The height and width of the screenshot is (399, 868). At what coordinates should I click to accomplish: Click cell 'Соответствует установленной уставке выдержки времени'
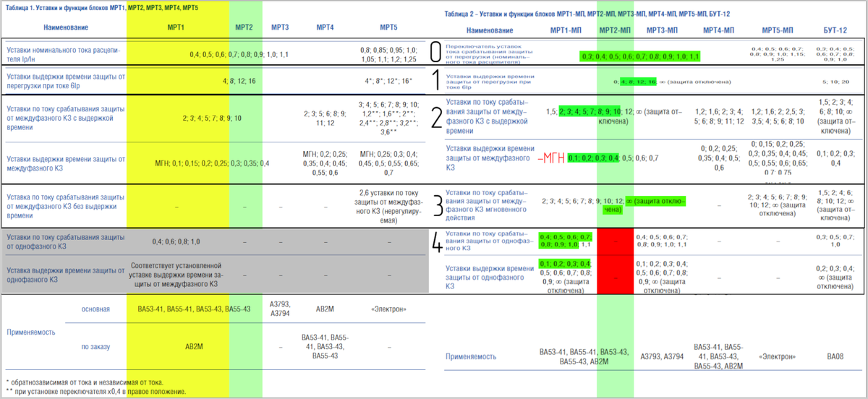[x=176, y=275]
